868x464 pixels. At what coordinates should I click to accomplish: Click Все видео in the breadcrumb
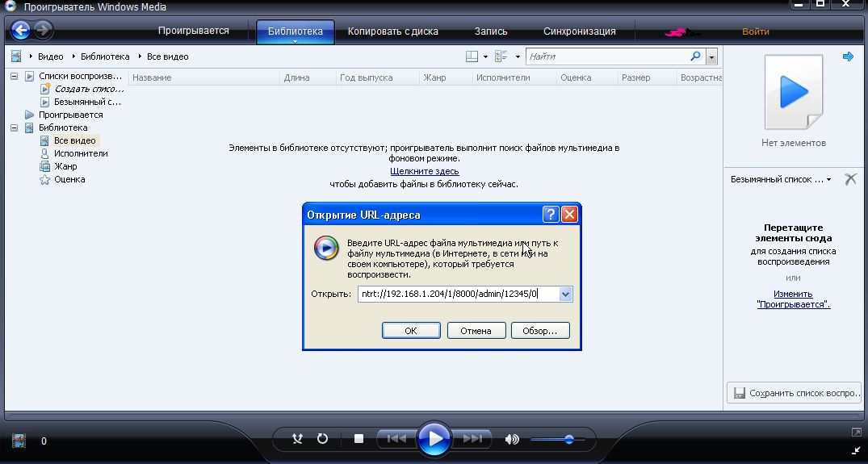click(168, 56)
